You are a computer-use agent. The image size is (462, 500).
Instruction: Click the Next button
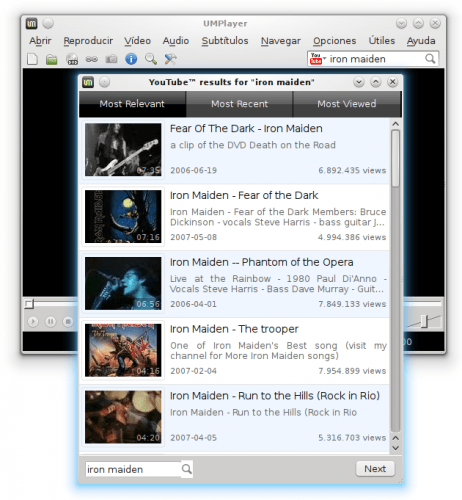[375, 469]
